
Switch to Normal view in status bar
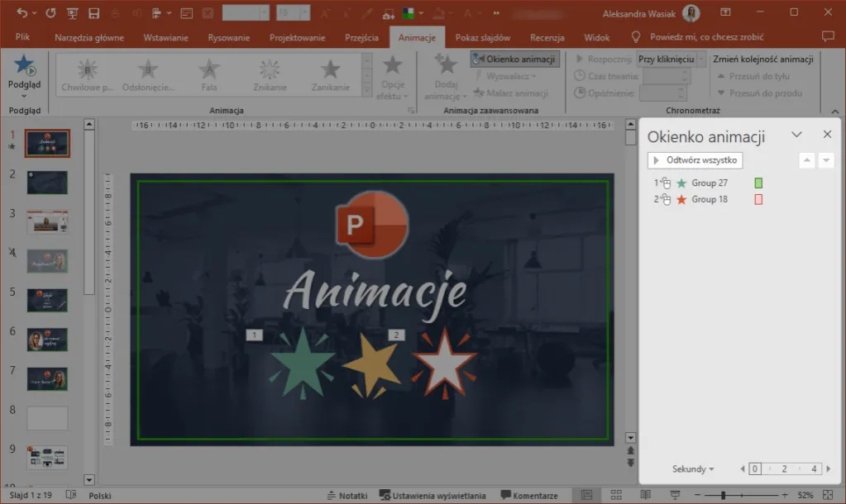tap(586, 495)
